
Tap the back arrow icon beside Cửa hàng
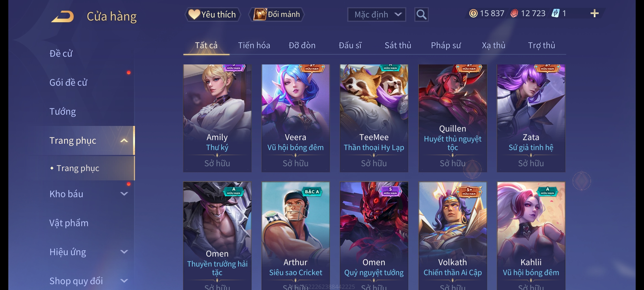pos(63,17)
